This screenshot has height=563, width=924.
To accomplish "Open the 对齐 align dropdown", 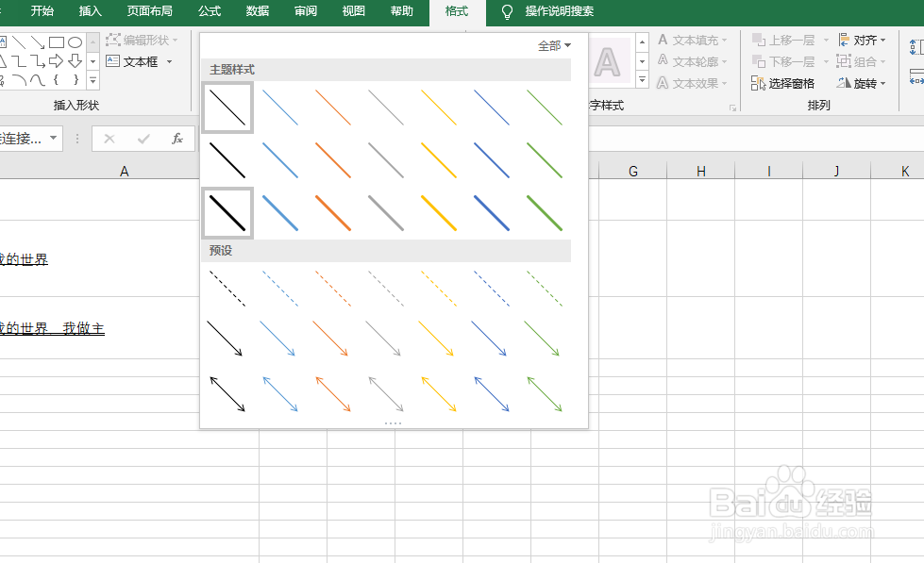I will 862,40.
